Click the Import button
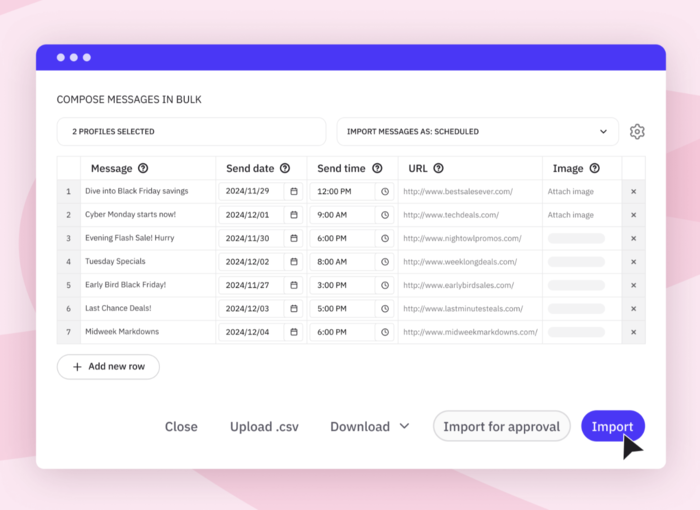The image size is (700, 510). pos(612,426)
